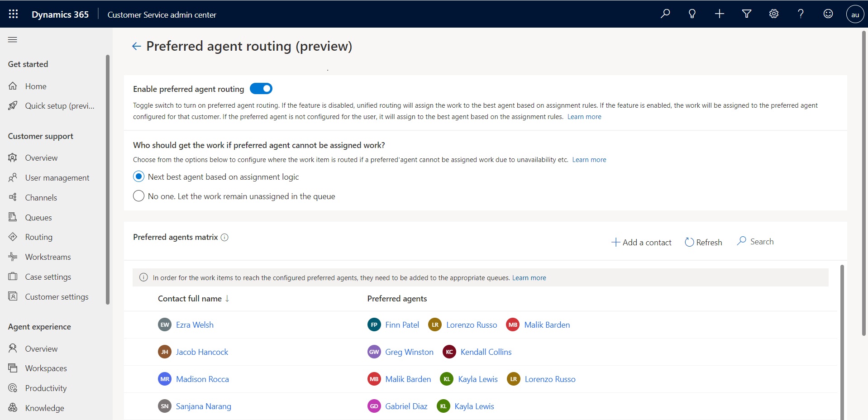868x420 pixels.
Task: Open the Routing section in the sidebar
Action: 39,237
